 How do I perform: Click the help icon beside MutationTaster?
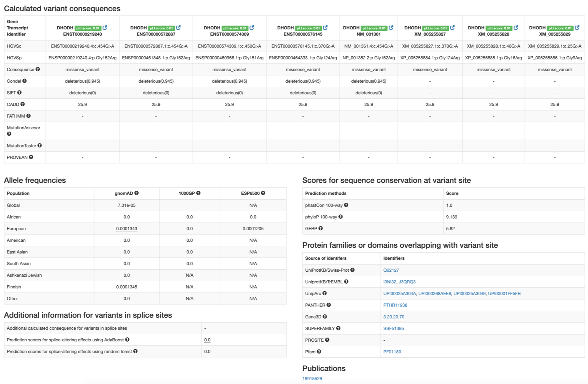click(x=40, y=145)
